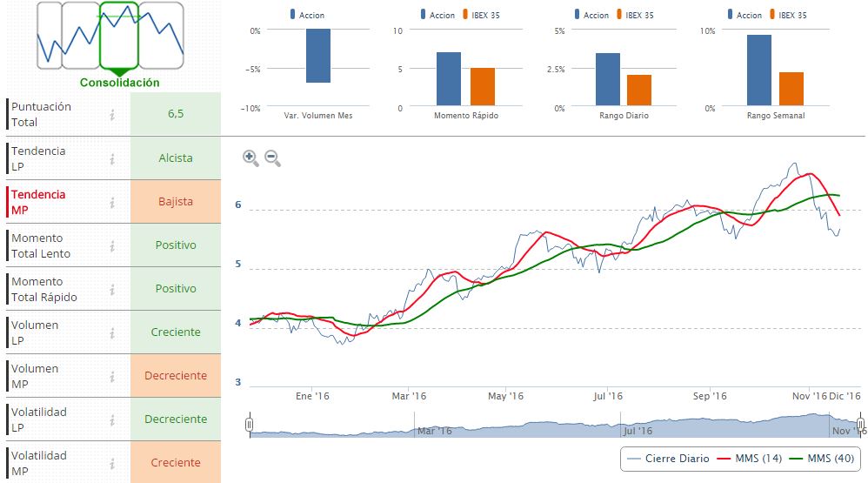
Task: Select the second phase box of the cycle diagram
Action: point(81,36)
